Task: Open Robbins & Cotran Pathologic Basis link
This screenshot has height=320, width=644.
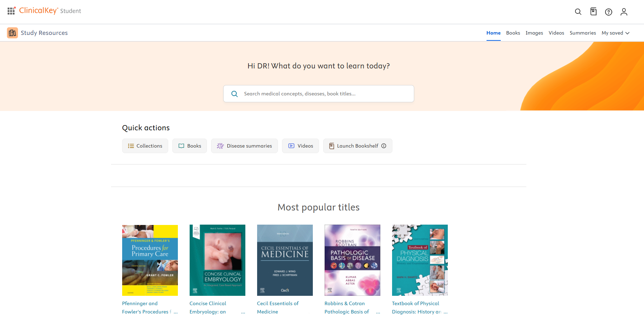Action: [x=352, y=308]
